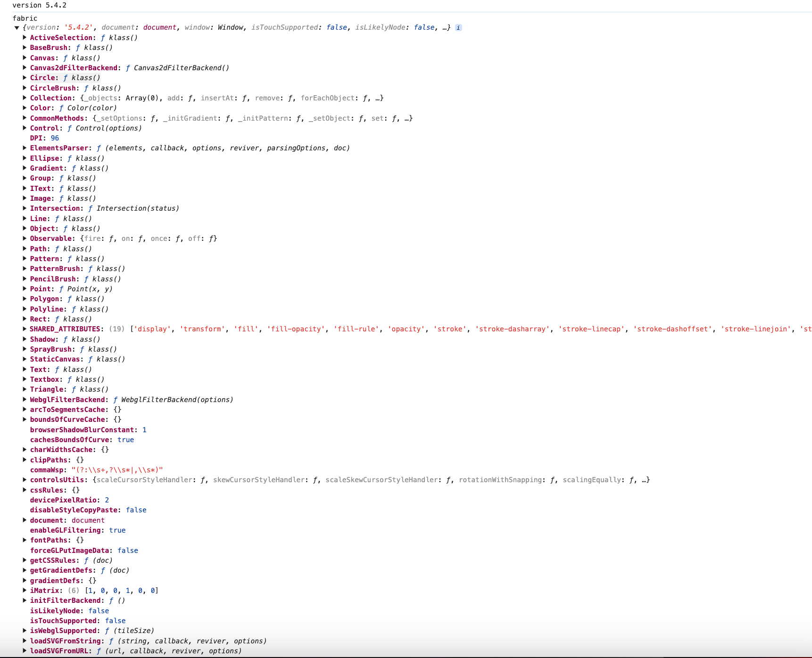Expand the getCSSRules function

coord(25,560)
